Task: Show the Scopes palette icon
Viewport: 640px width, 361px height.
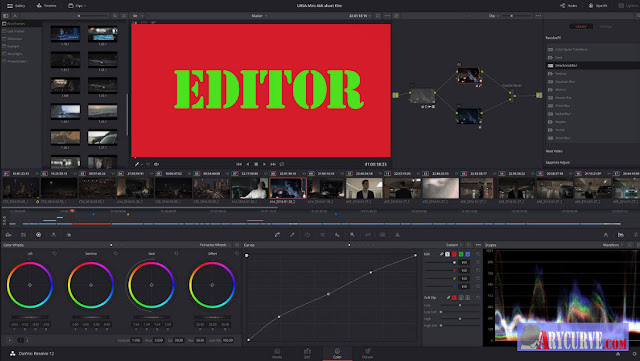Action: [x=621, y=235]
